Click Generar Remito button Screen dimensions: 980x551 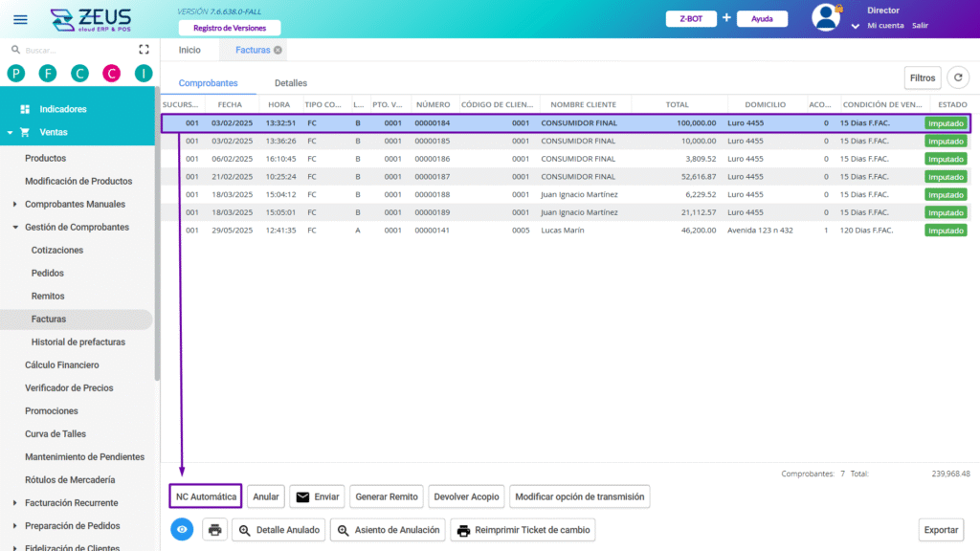[x=387, y=496]
